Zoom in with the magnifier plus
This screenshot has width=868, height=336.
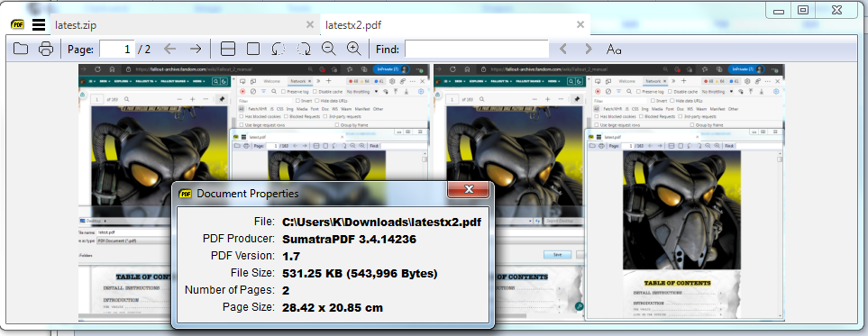tap(354, 49)
